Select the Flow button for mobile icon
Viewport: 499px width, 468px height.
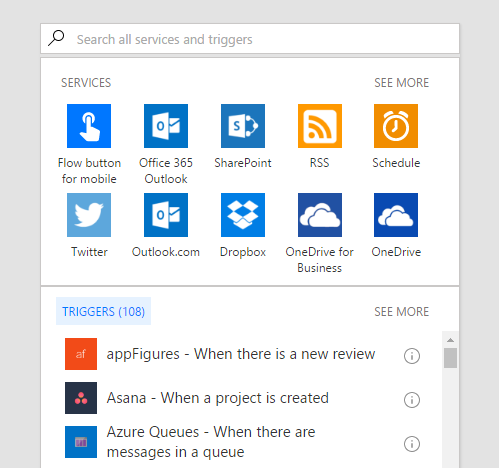[x=89, y=126]
